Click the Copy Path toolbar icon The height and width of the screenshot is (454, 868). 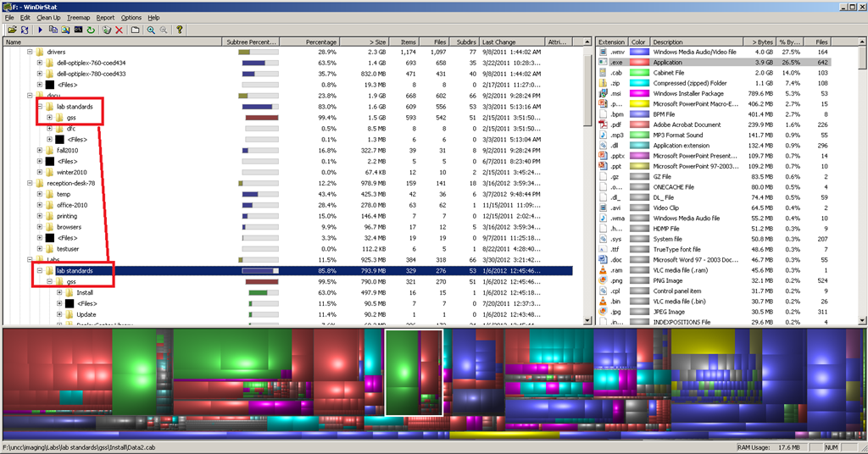[53, 30]
